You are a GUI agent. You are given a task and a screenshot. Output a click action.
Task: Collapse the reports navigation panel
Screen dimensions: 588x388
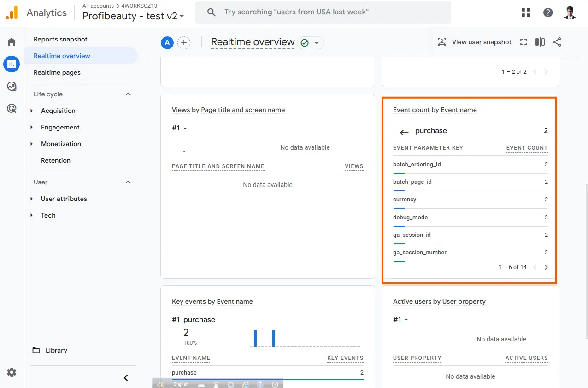coord(126,378)
